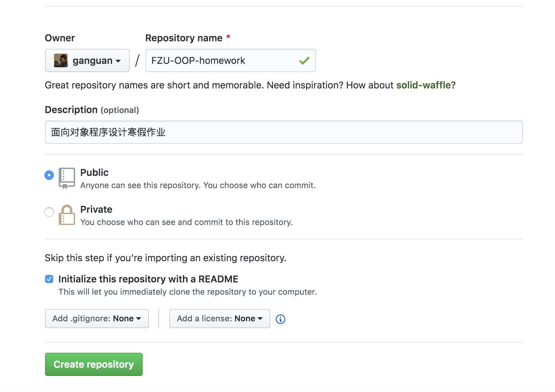Expand the Add a license dropdown
Viewport: 555px width, 392px height.
click(219, 319)
